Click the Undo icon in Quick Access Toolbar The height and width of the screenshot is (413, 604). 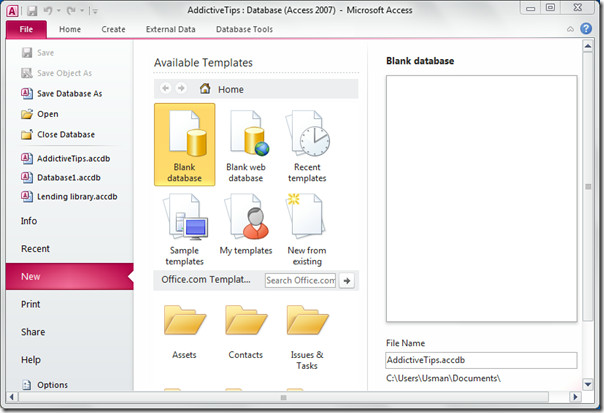pyautogui.click(x=48, y=11)
